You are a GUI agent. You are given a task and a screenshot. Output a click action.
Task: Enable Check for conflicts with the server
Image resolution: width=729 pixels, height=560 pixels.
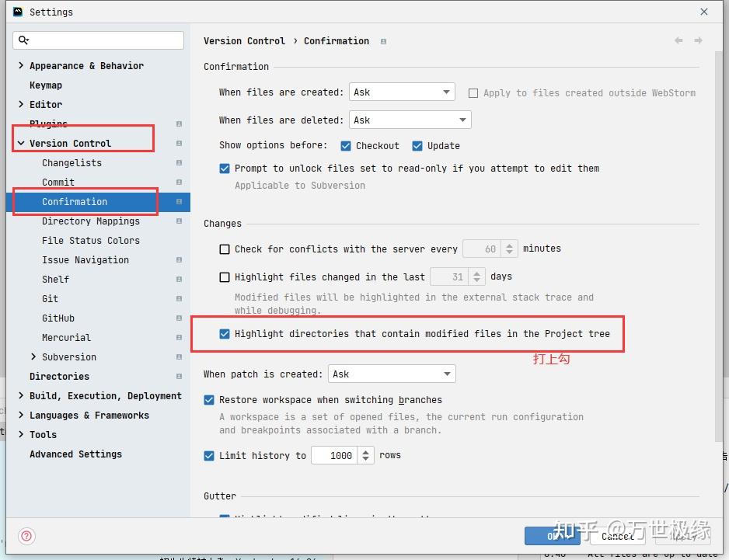click(x=225, y=249)
